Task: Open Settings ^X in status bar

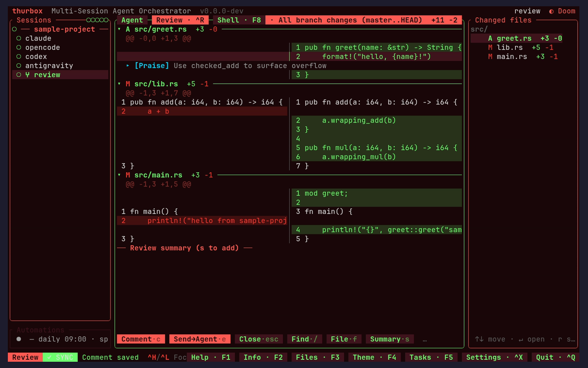Action: [494, 357]
